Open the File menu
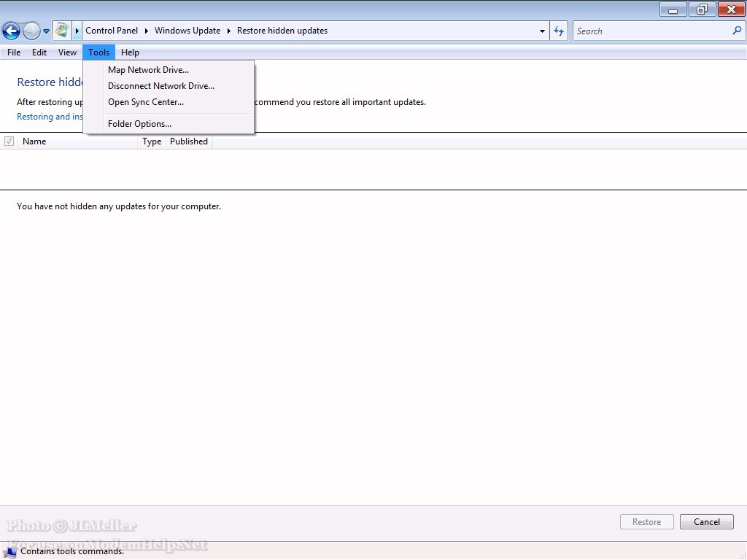The image size is (747, 560). click(14, 52)
